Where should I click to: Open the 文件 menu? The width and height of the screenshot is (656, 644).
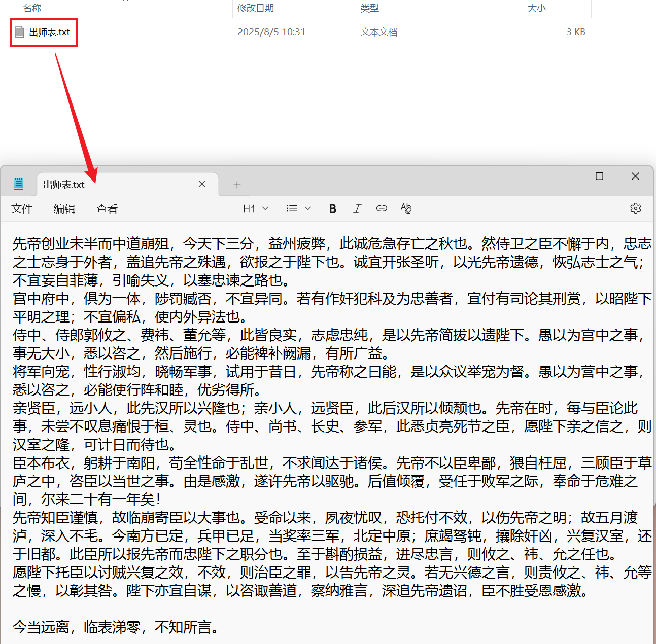(22, 209)
